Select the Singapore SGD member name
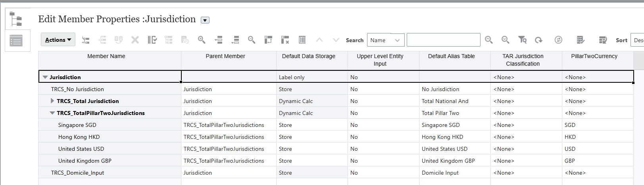644x185 pixels. tap(77, 125)
